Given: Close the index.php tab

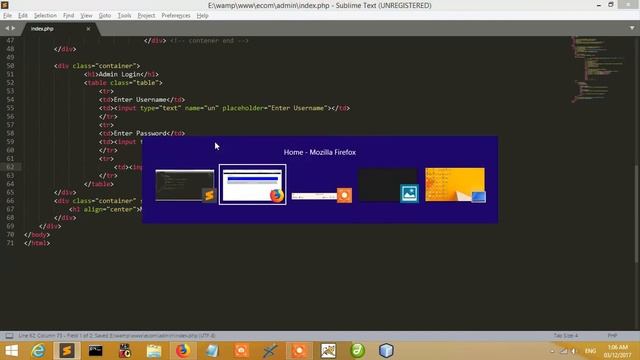Looking at the screenshot, I should (x=88, y=29).
